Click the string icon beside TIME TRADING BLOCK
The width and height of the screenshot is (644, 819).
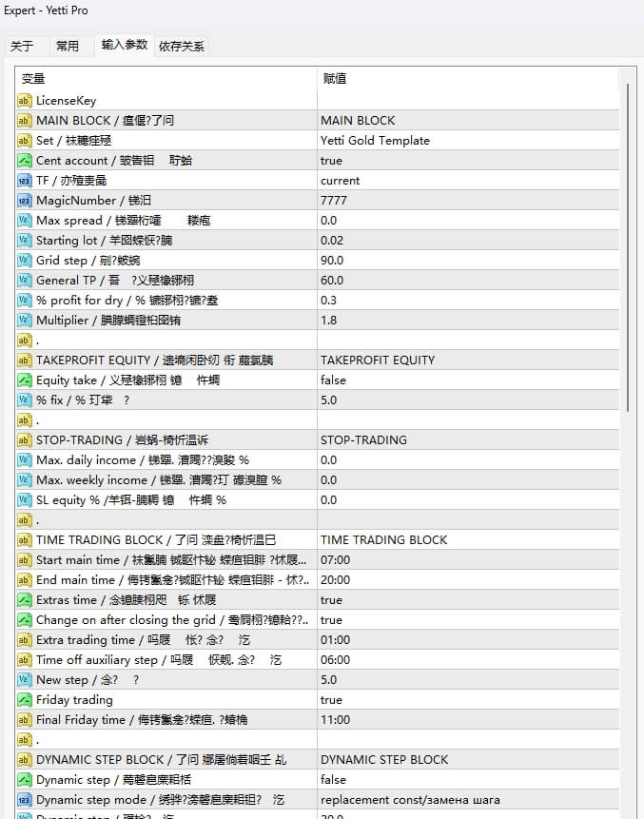tap(25, 540)
